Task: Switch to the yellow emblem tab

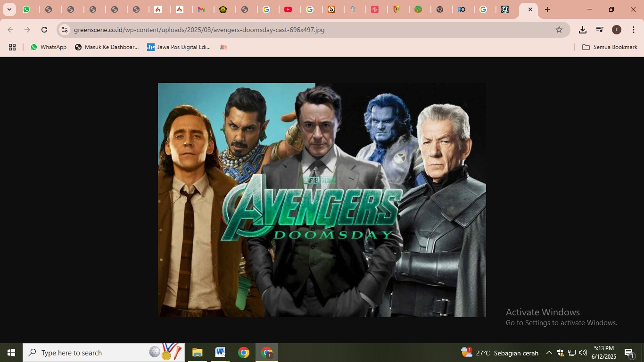Action: (223, 9)
